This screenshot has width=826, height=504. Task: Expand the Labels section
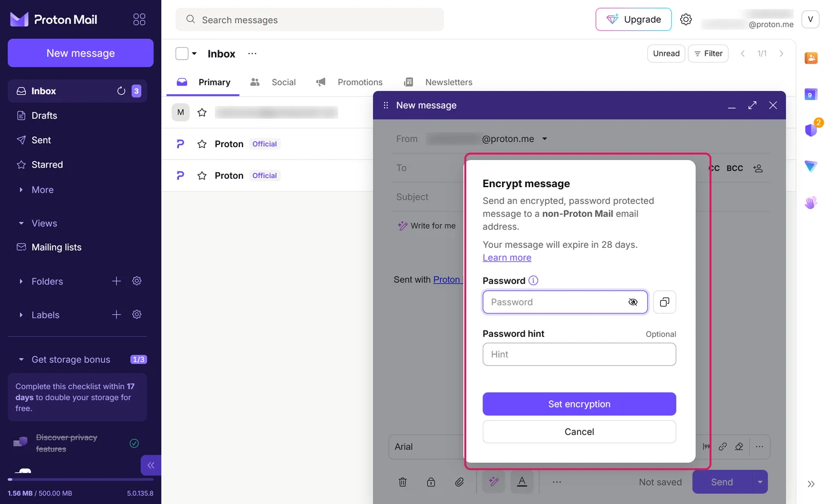tap(21, 315)
